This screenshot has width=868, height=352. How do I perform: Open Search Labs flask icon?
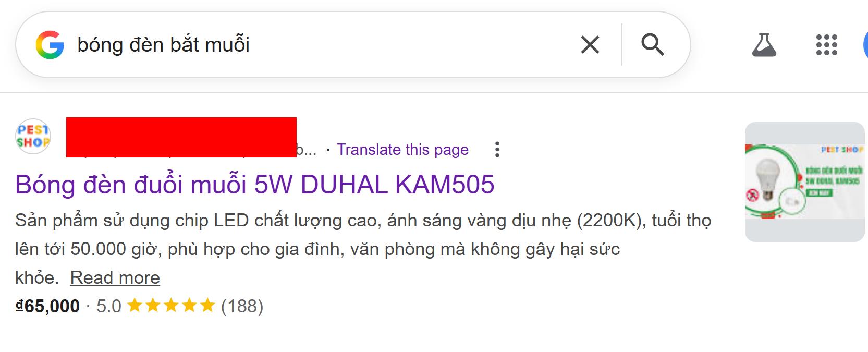click(x=764, y=45)
